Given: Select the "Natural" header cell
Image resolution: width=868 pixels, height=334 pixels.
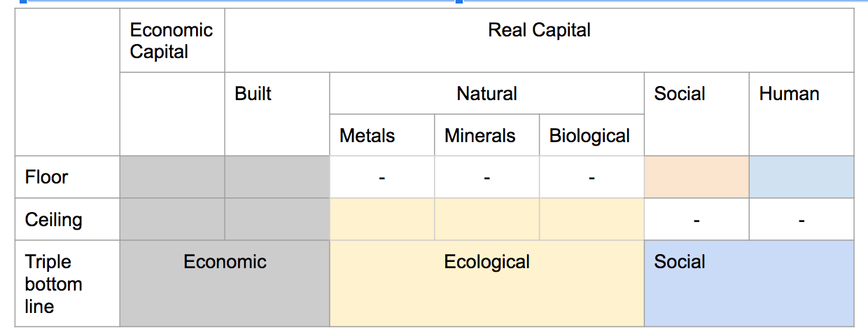Looking at the screenshot, I should [x=486, y=94].
